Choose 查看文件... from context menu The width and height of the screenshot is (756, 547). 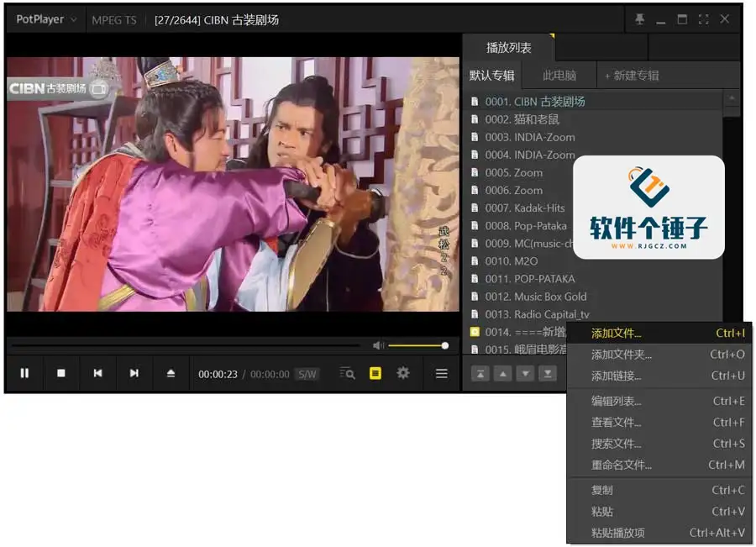[x=659, y=422]
